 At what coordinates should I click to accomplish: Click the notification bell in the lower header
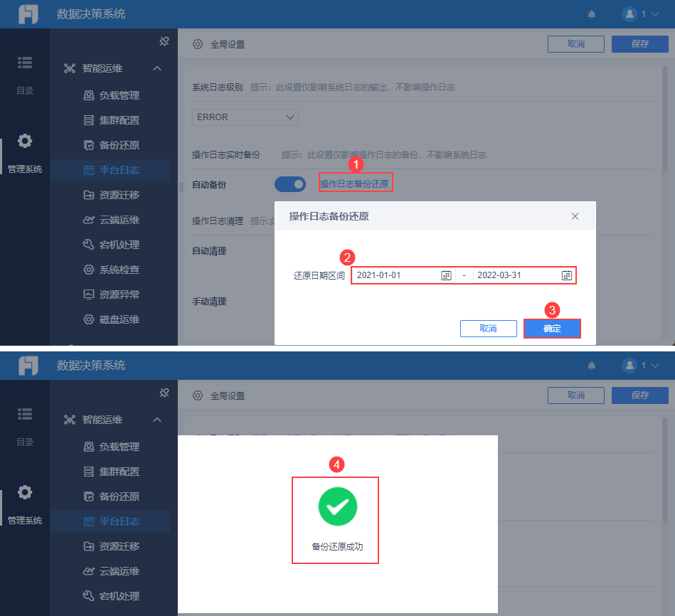point(592,366)
